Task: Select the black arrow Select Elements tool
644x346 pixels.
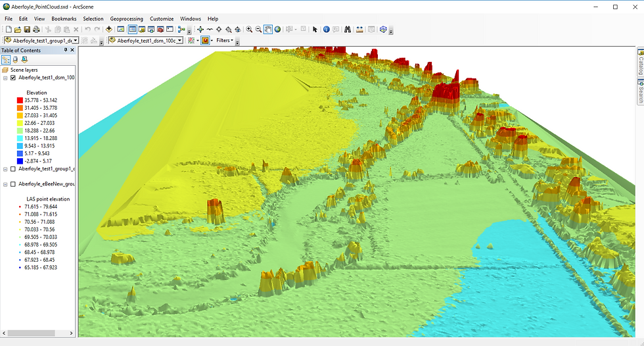Action: 315,29
